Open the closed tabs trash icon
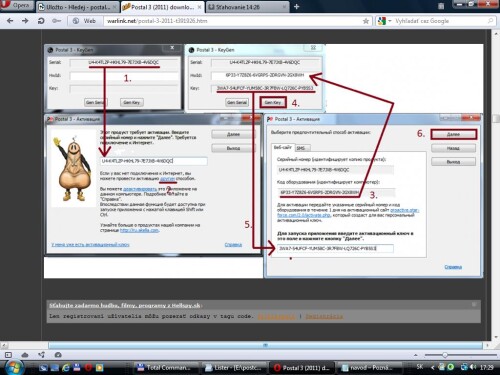This screenshot has height=375, width=500. click(x=441, y=6)
